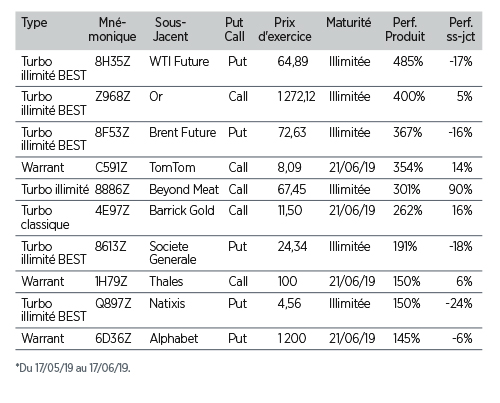Click the Brent Future cell

[x=183, y=133]
